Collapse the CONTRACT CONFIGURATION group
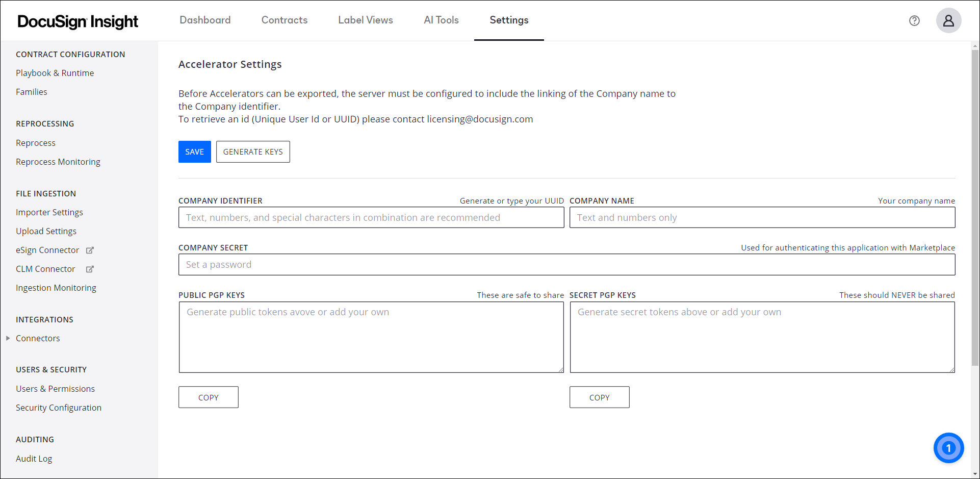980x479 pixels. (70, 54)
